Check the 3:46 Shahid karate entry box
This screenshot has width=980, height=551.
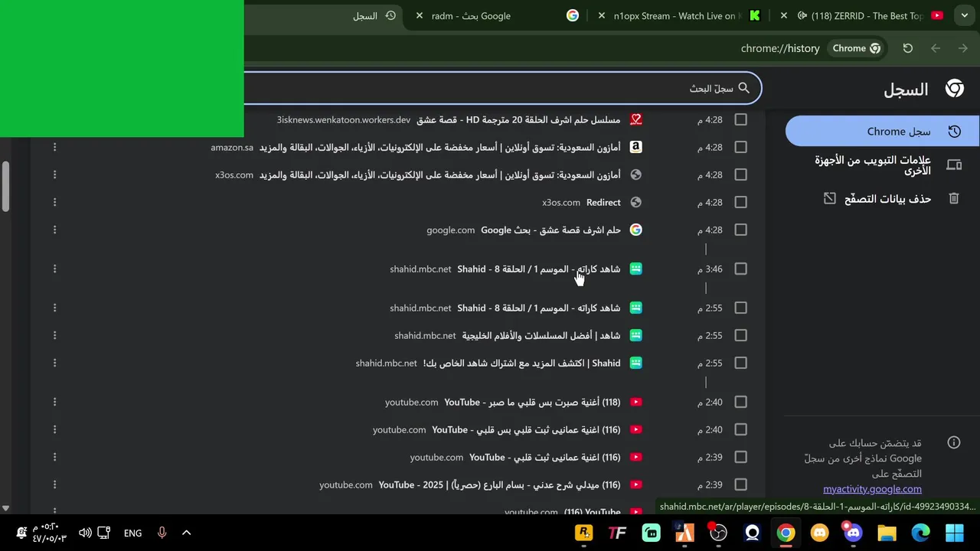740,269
